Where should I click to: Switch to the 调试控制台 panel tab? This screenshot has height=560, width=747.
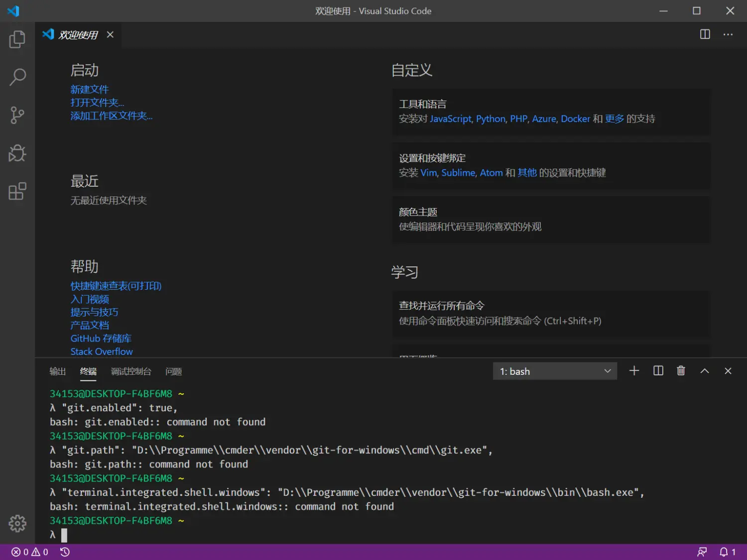tap(131, 371)
